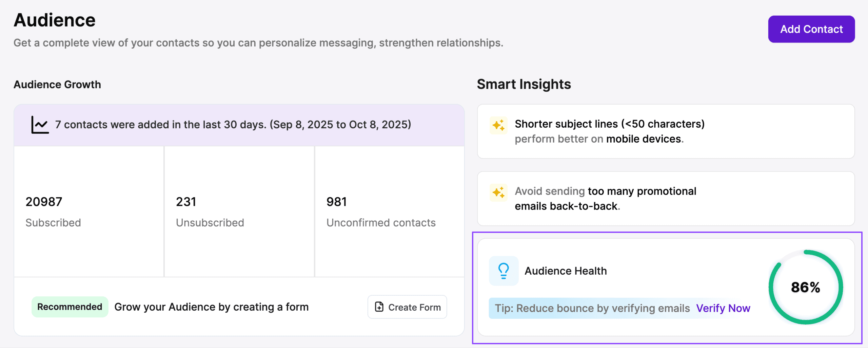Click the Grow your Audience recommendation text
Viewport: 868px width, 348px height.
click(x=211, y=307)
